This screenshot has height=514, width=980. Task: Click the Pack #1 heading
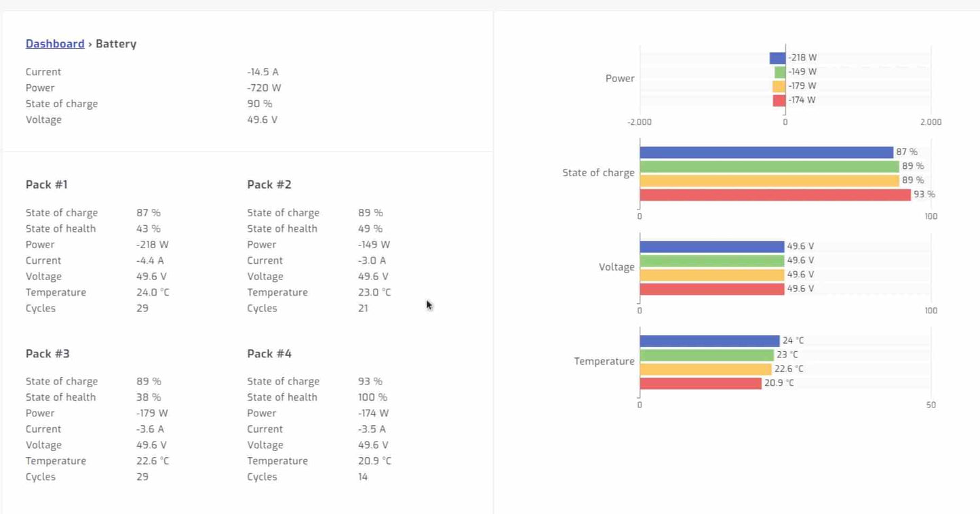[47, 184]
